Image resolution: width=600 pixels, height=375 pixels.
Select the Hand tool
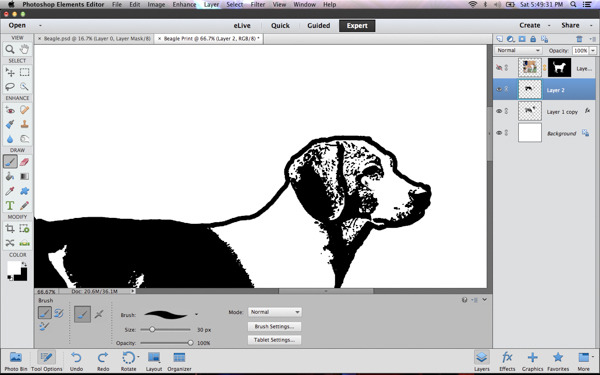tap(24, 49)
